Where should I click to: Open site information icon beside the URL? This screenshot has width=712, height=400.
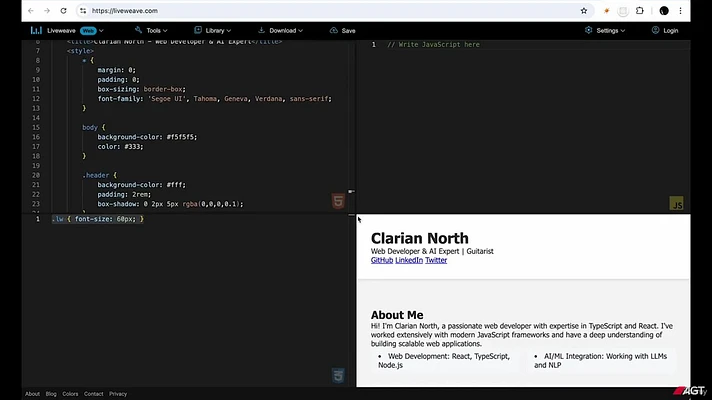83,11
